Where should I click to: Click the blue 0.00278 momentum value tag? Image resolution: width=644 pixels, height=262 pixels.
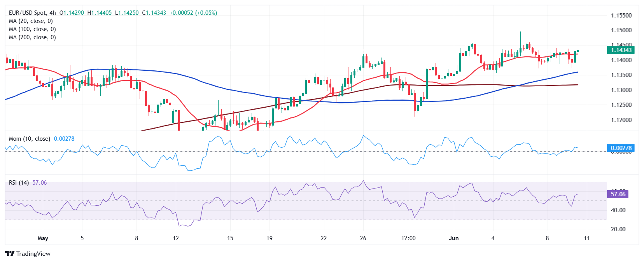[x=621, y=148]
